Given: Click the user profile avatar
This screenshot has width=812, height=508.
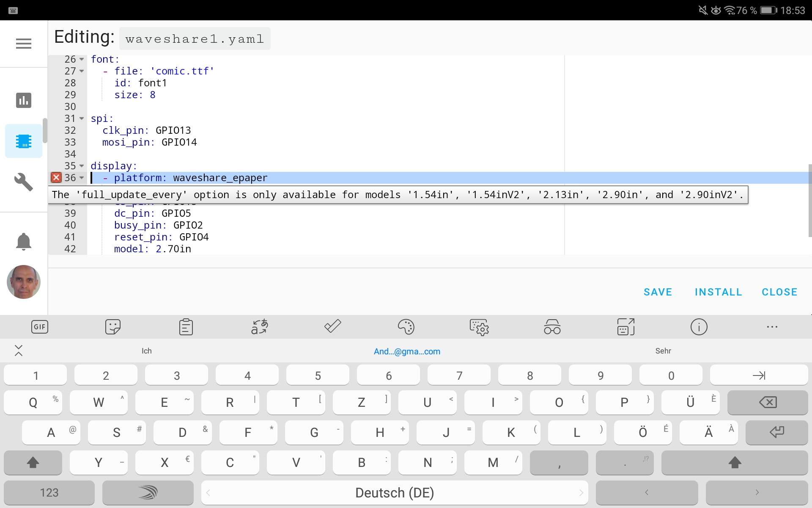Looking at the screenshot, I should pyautogui.click(x=23, y=282).
